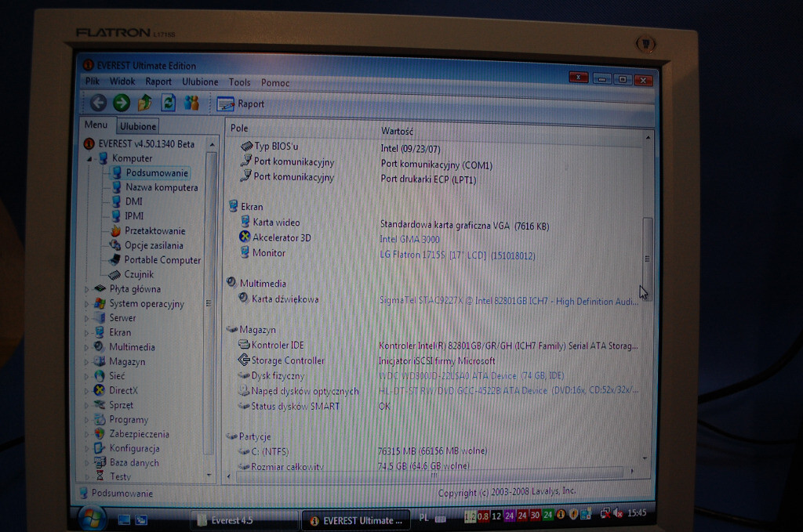
Task: Refresh the page with the Refresh toolbar icon
Action: [169, 103]
